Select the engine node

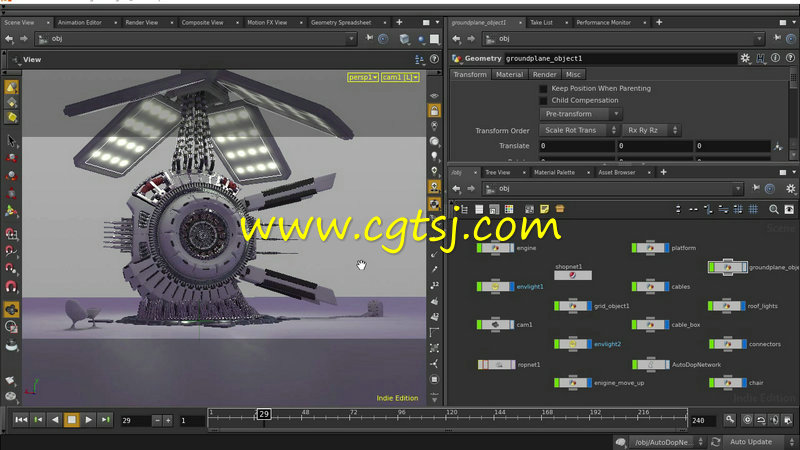[495, 248]
